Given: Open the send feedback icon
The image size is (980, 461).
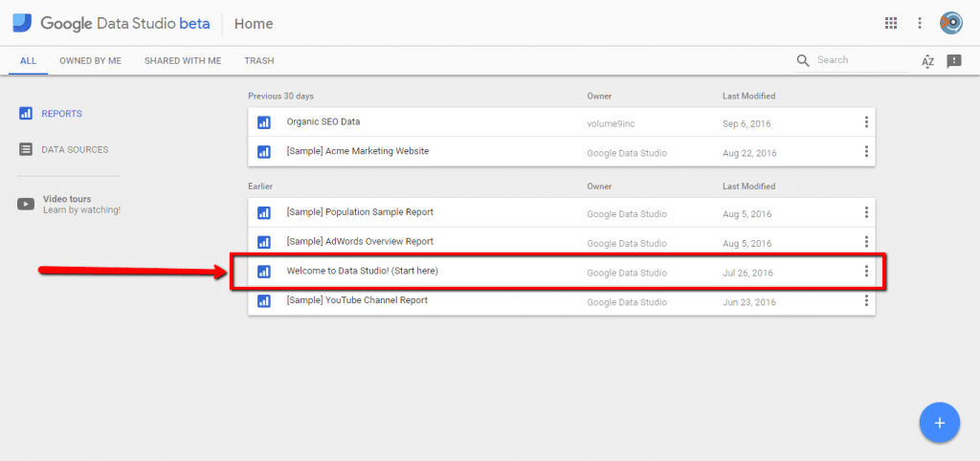Looking at the screenshot, I should point(954,61).
